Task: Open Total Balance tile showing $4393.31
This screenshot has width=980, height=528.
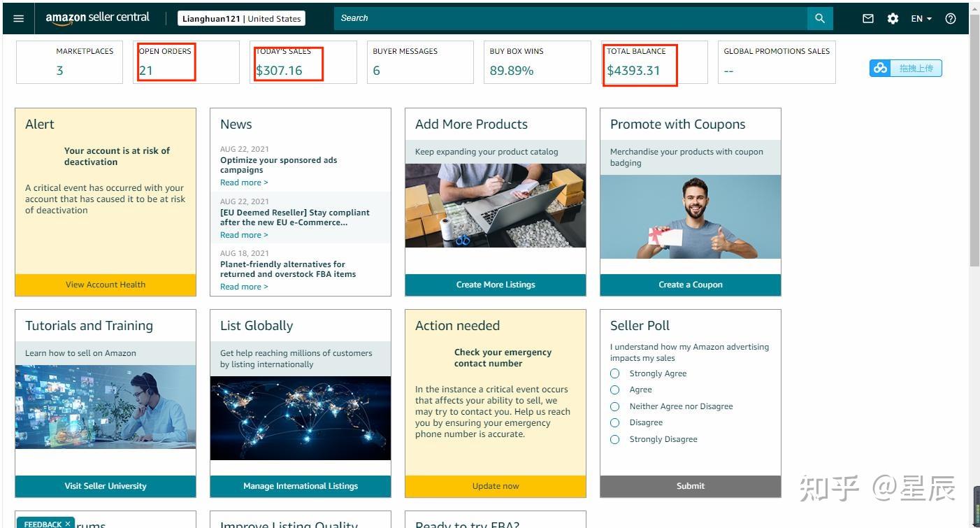Action: click(654, 62)
